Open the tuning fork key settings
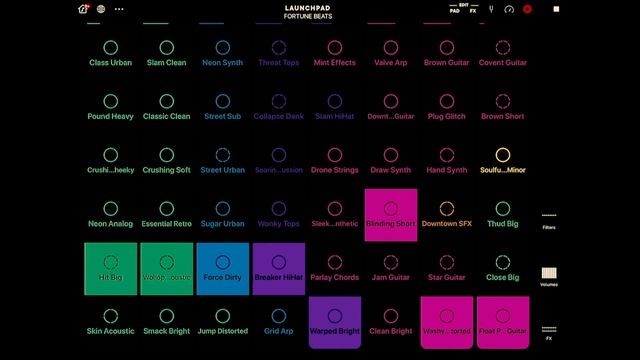640x360 pixels. 491,9
